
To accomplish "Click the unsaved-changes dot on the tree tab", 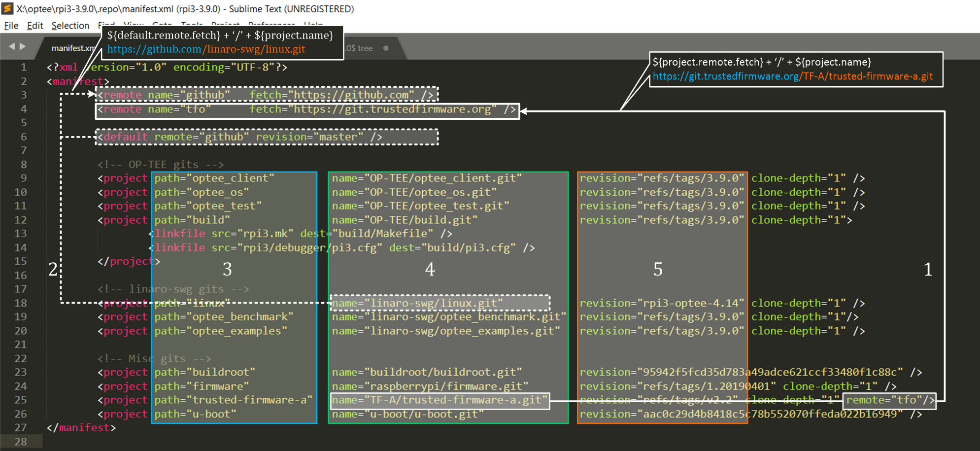I will [x=386, y=48].
